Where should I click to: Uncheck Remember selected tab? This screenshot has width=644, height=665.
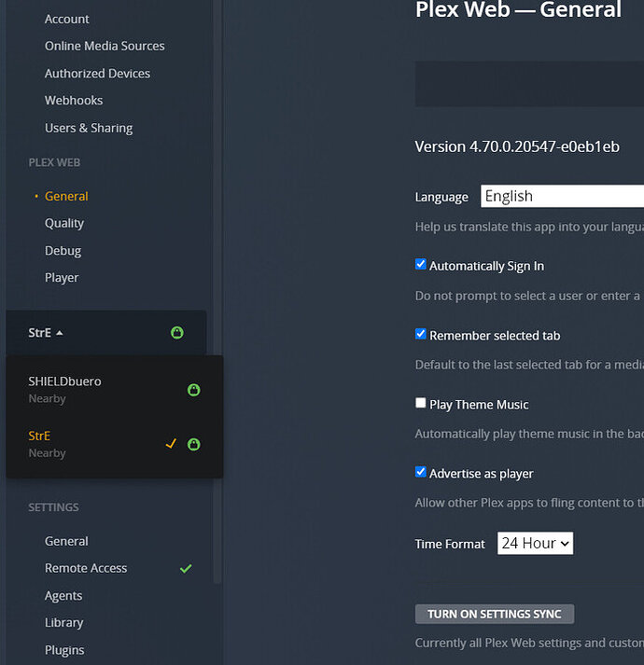pyautogui.click(x=420, y=334)
